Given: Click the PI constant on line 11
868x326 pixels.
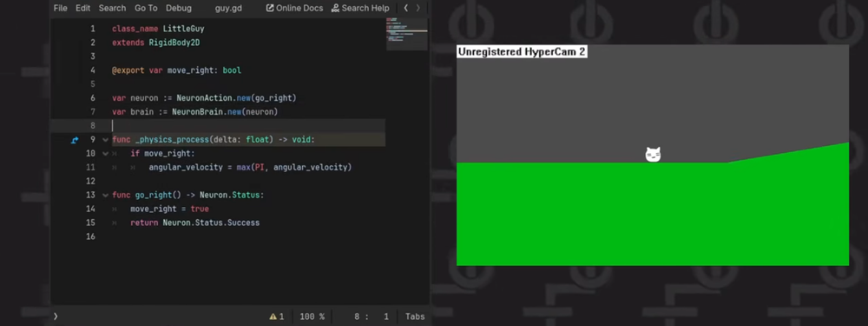Looking at the screenshot, I should point(260,168).
